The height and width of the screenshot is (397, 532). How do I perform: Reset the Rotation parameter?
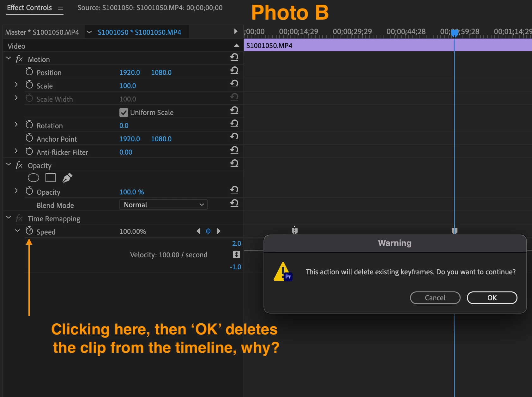pos(234,124)
